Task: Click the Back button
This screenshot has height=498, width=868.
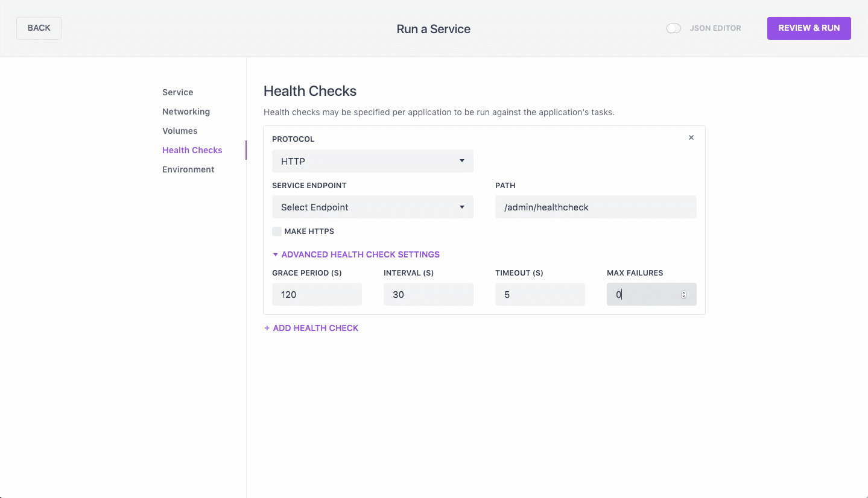Action: coord(39,28)
